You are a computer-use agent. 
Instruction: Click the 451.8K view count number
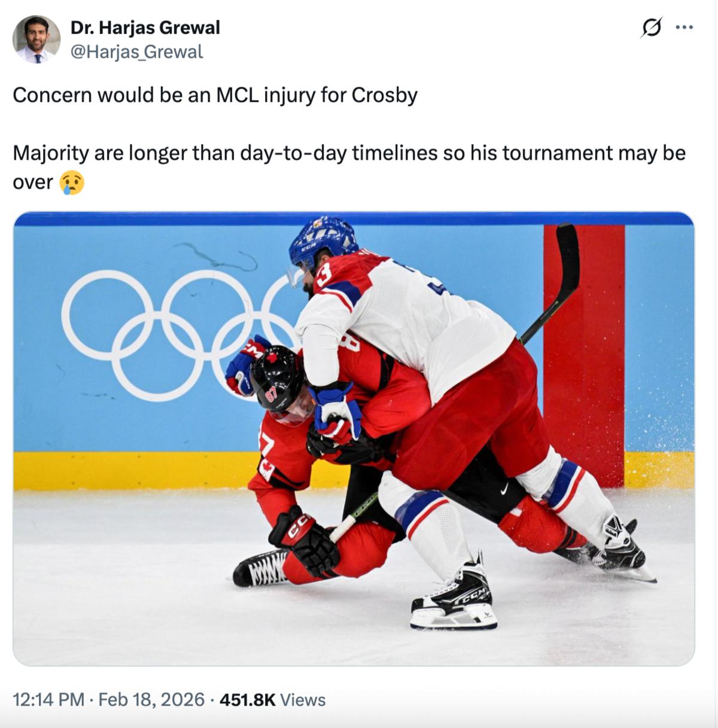(247, 699)
